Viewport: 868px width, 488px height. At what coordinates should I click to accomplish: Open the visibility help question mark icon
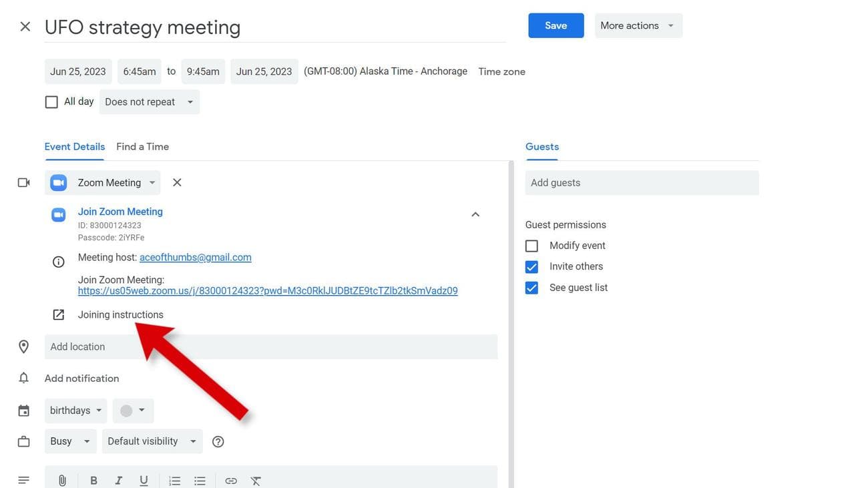(x=218, y=441)
